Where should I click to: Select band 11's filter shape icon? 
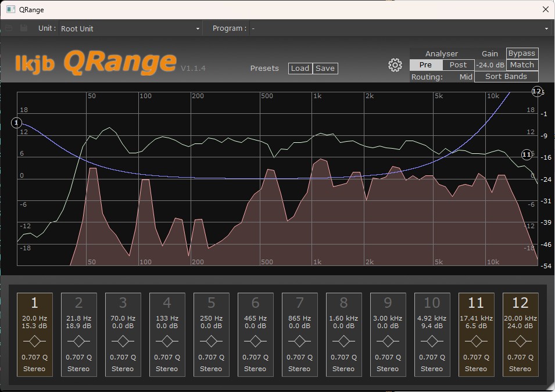(x=476, y=341)
